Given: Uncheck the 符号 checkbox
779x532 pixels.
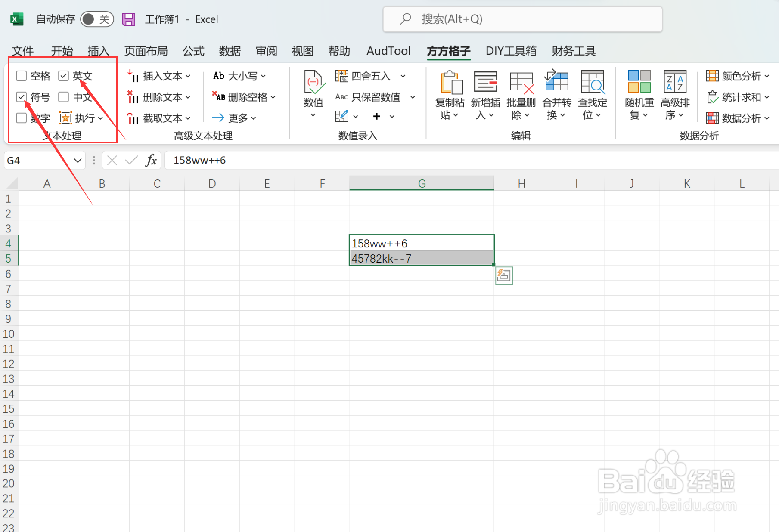Looking at the screenshot, I should pyautogui.click(x=22, y=97).
